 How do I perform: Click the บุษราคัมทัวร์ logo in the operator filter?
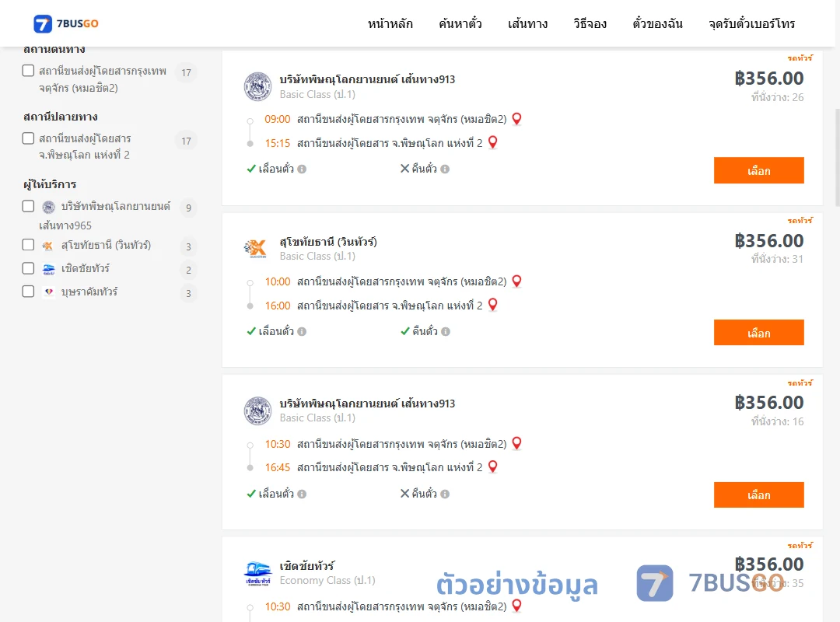click(49, 292)
